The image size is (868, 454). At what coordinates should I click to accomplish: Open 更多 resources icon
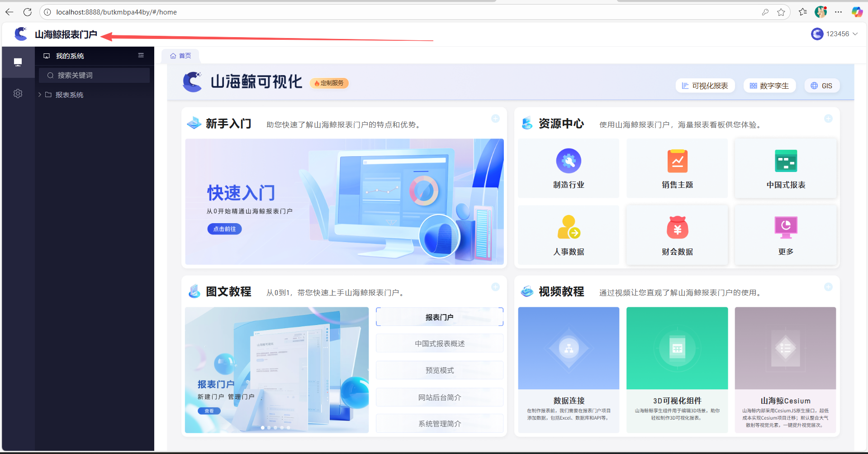point(786,227)
